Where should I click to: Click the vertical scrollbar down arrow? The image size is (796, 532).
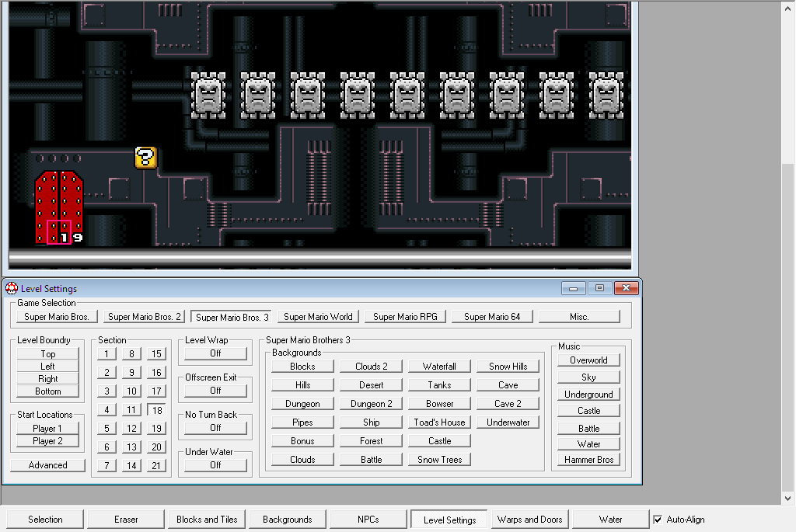point(788,499)
